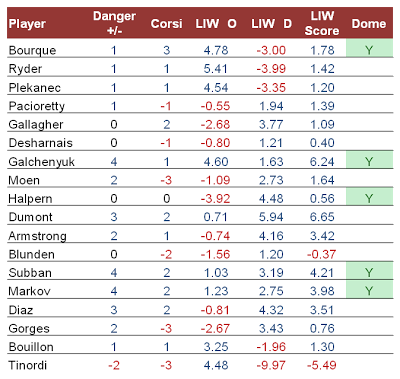Screen dimensions: 400x379
Task: Click the Corsi column header
Action: [166, 24]
